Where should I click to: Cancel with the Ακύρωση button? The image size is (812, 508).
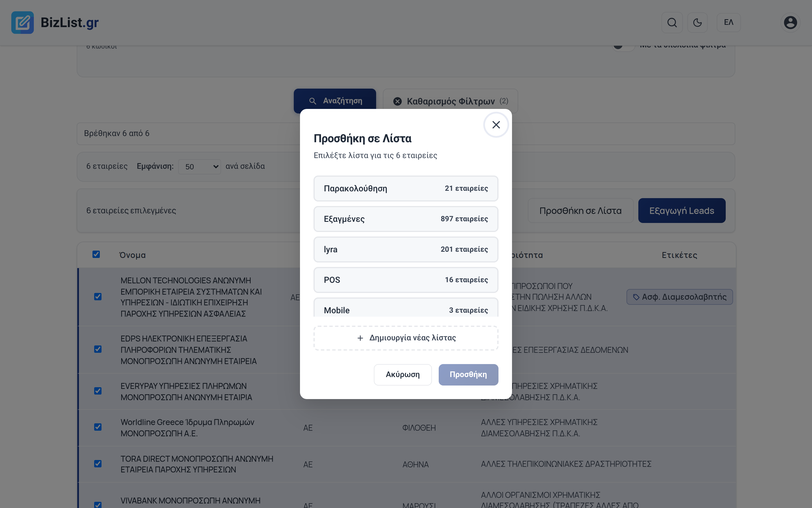point(403,375)
